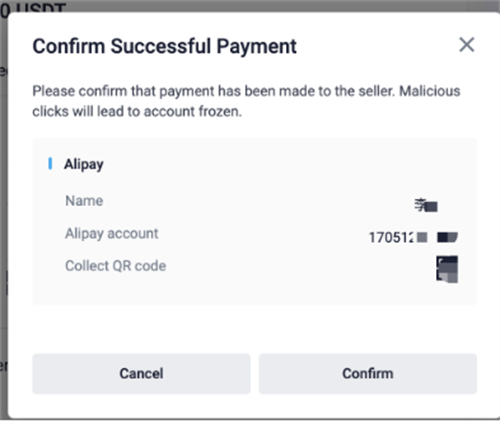Screen dimensions: 500x424
Task: Select the masked seller name value
Action: (426, 205)
